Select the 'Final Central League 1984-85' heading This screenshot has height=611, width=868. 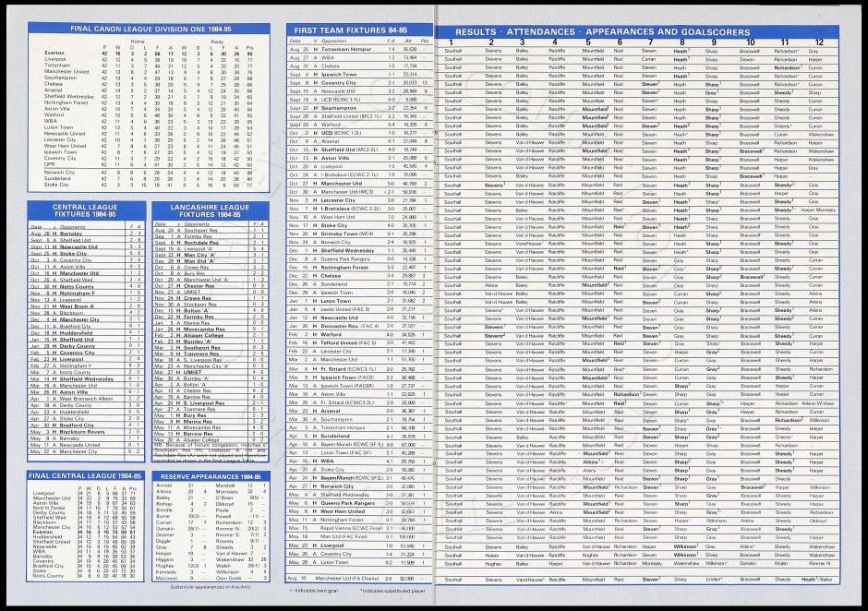coord(85,476)
